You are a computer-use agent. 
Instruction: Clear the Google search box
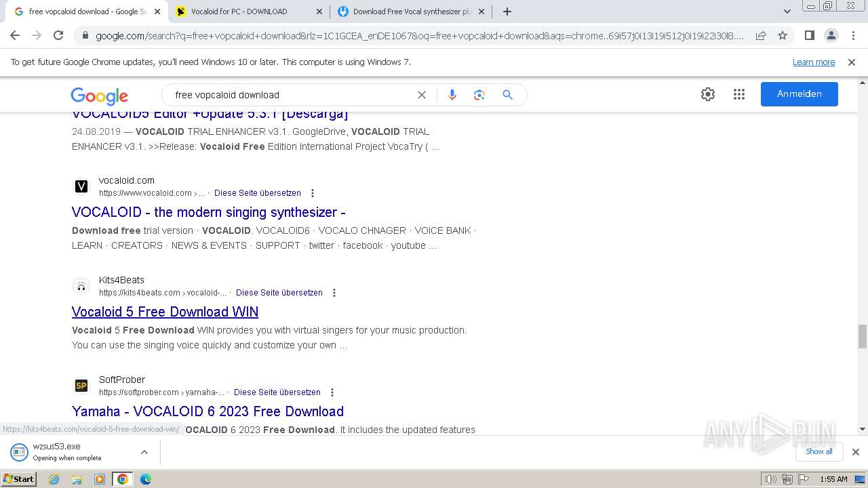click(422, 95)
